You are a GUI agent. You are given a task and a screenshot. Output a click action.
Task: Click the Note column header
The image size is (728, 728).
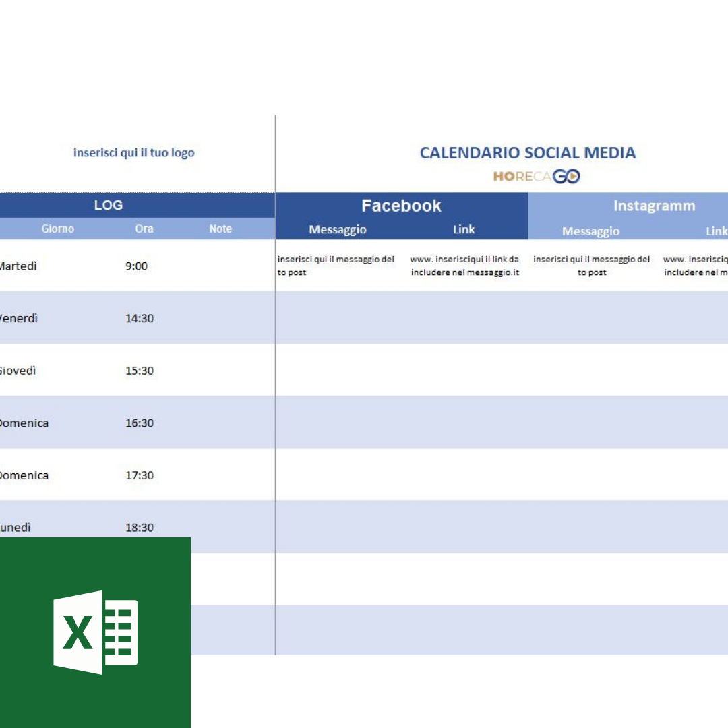(x=220, y=229)
